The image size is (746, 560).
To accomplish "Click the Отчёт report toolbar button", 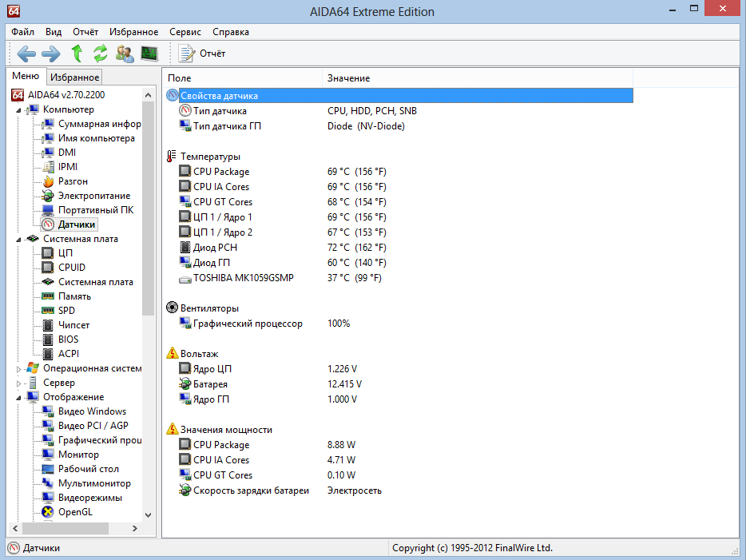I will coord(202,54).
